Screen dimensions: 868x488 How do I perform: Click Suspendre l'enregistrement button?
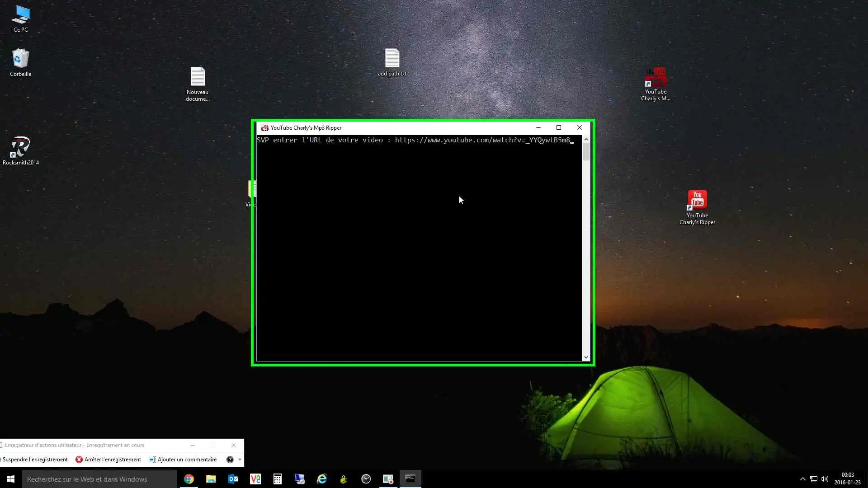pos(34,460)
